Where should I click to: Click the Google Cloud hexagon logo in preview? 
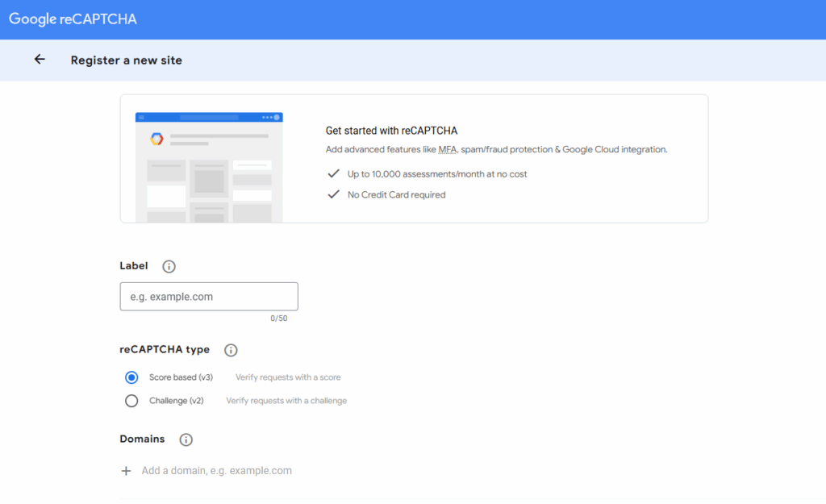(x=156, y=139)
